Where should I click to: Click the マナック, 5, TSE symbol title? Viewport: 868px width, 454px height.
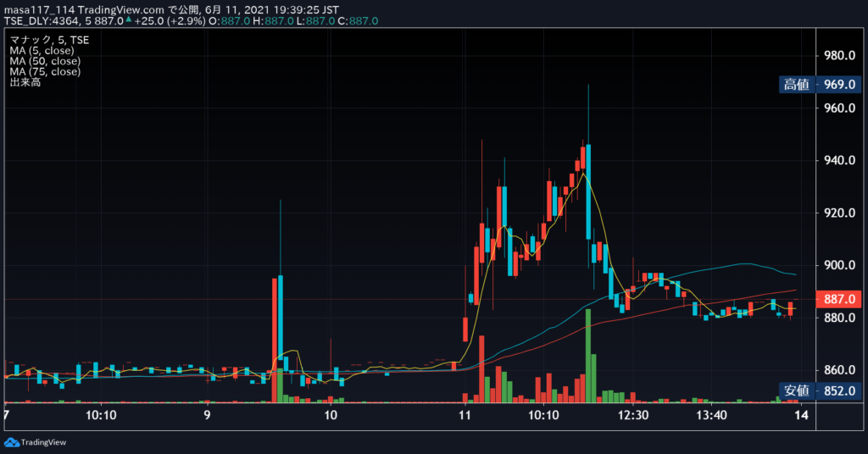point(49,40)
